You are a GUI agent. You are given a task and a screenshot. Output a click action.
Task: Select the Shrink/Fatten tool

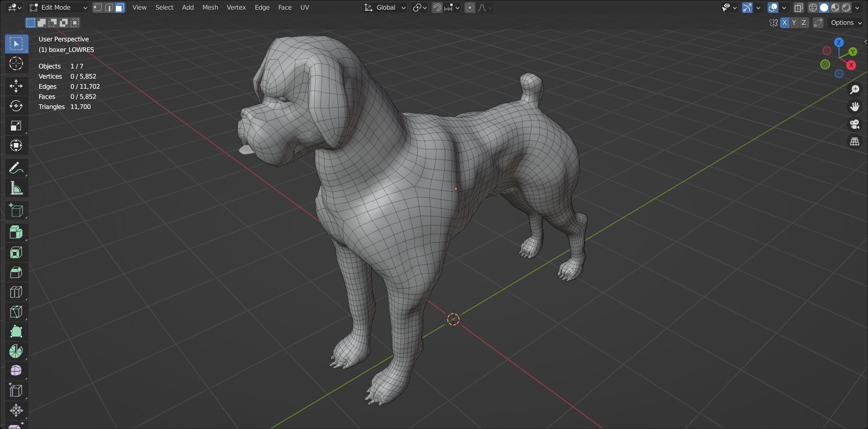16,411
